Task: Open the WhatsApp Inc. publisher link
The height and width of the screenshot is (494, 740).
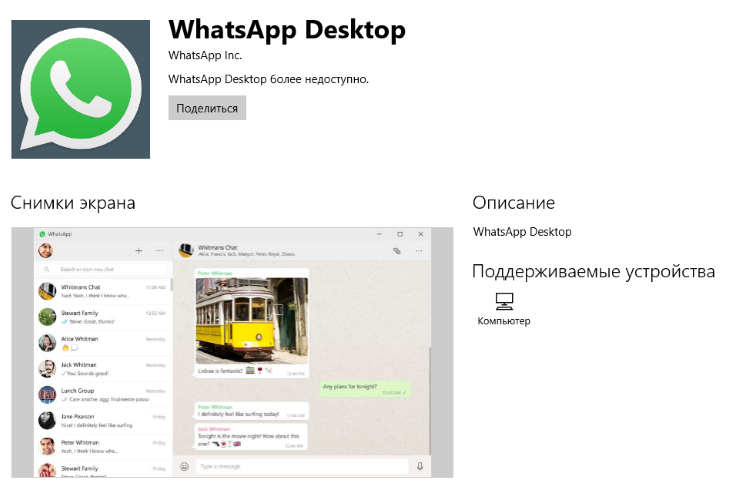Action: coord(205,55)
